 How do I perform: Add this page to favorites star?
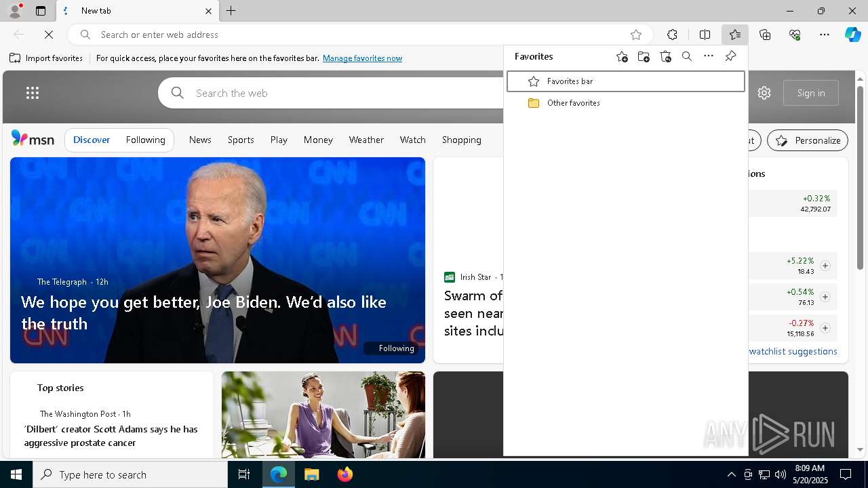click(636, 35)
